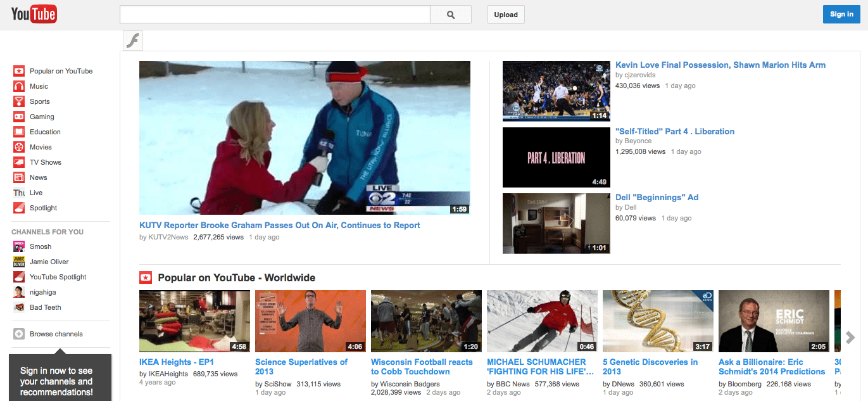
Task: Open the Smosh channel from Channels for you
Action: click(x=39, y=246)
